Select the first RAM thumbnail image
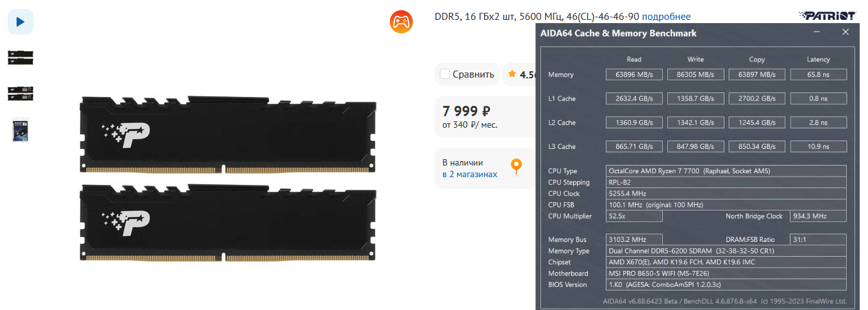868x310 pixels. pos(21,58)
